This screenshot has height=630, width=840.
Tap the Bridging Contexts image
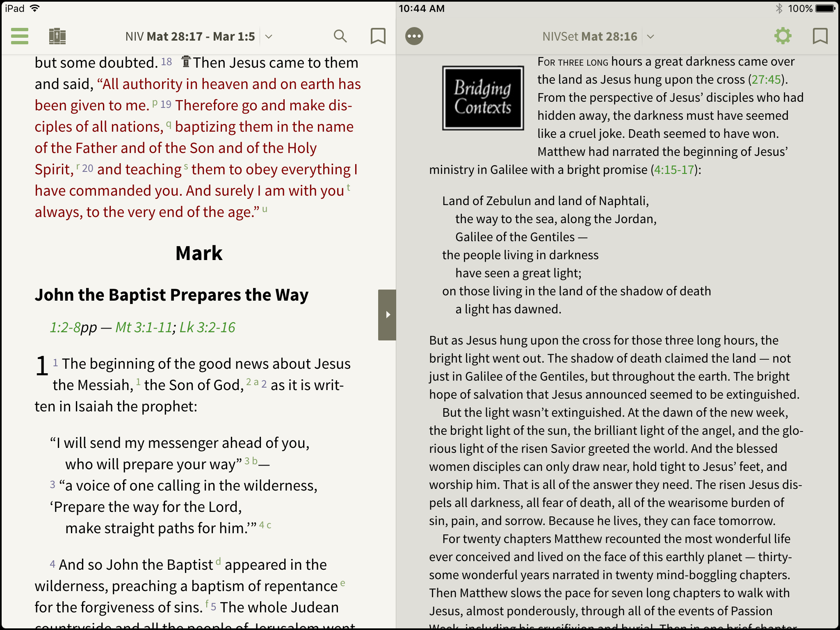click(x=483, y=98)
